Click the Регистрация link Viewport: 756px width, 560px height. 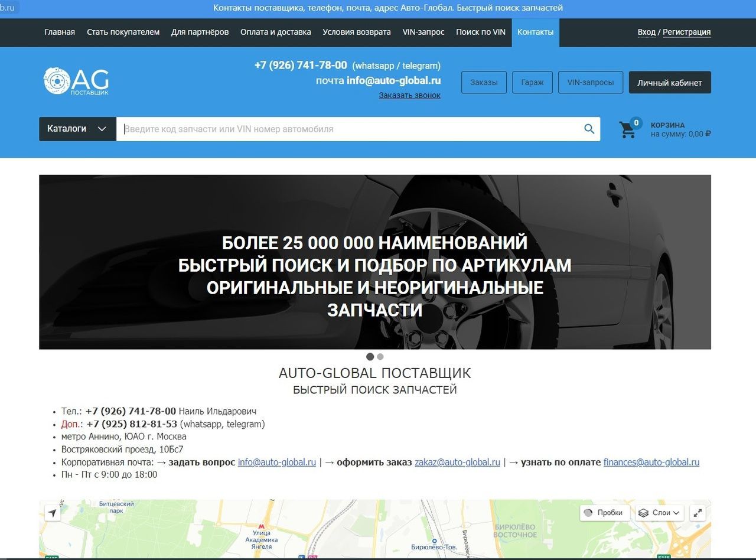tap(687, 32)
